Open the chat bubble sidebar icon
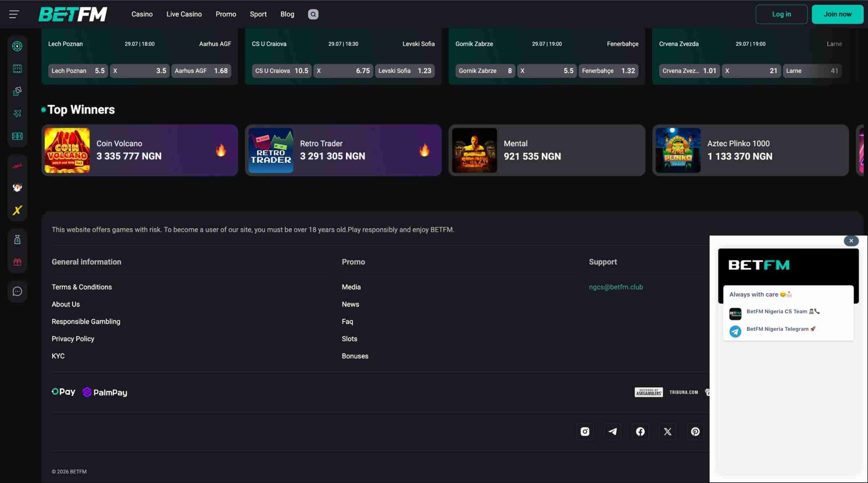This screenshot has height=483, width=868. point(17,291)
